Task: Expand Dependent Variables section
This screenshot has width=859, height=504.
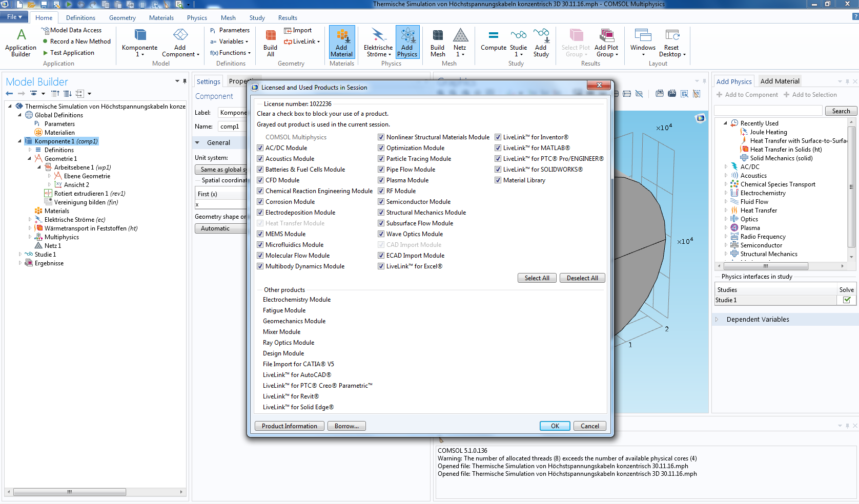Action: click(717, 320)
